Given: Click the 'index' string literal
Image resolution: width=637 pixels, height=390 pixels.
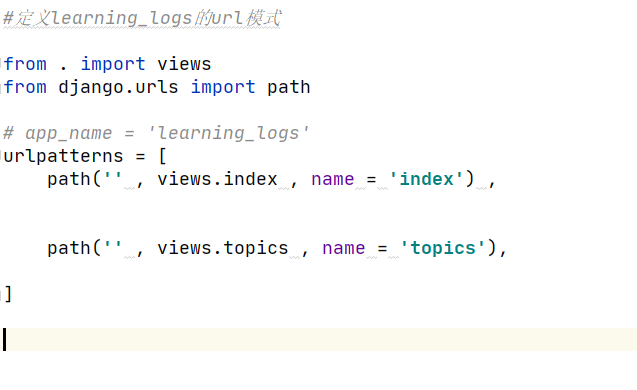Looking at the screenshot, I should 426,179.
